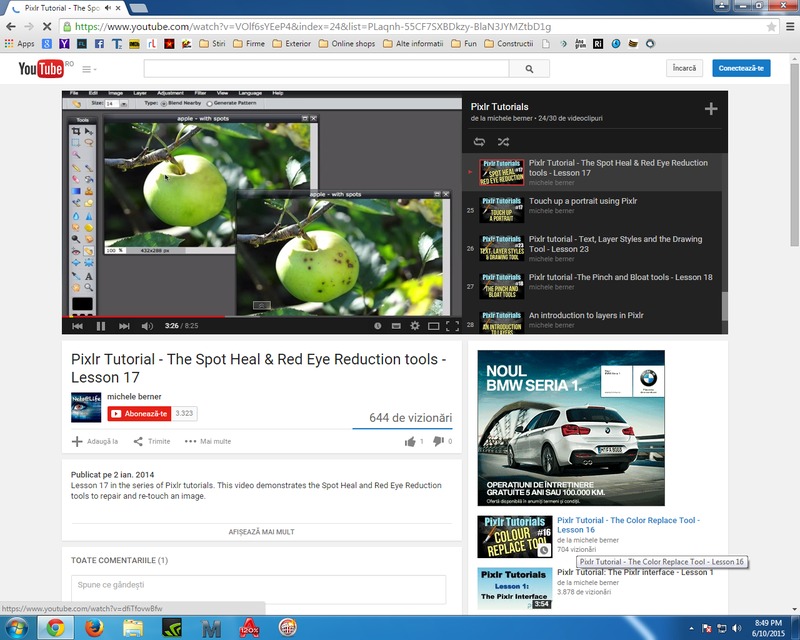The width and height of the screenshot is (800, 640).
Task: Go back with the browser back arrow
Action: pos(11,27)
